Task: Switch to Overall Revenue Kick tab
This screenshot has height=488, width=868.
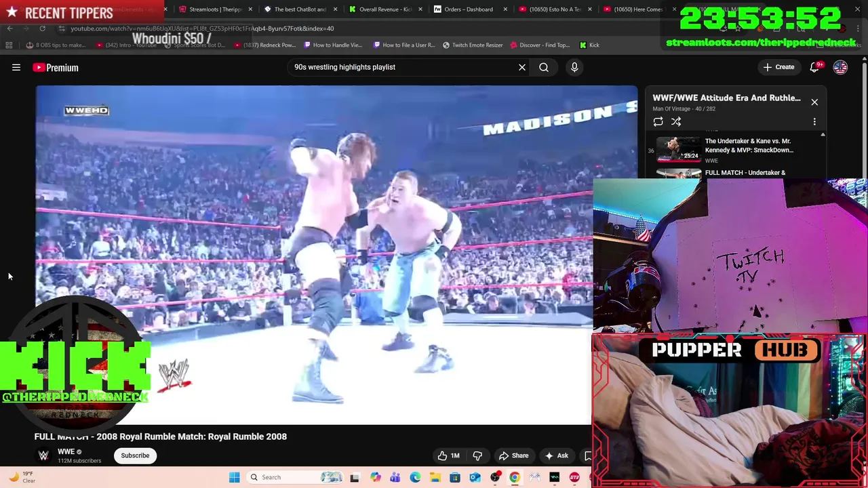Action: pyautogui.click(x=384, y=9)
